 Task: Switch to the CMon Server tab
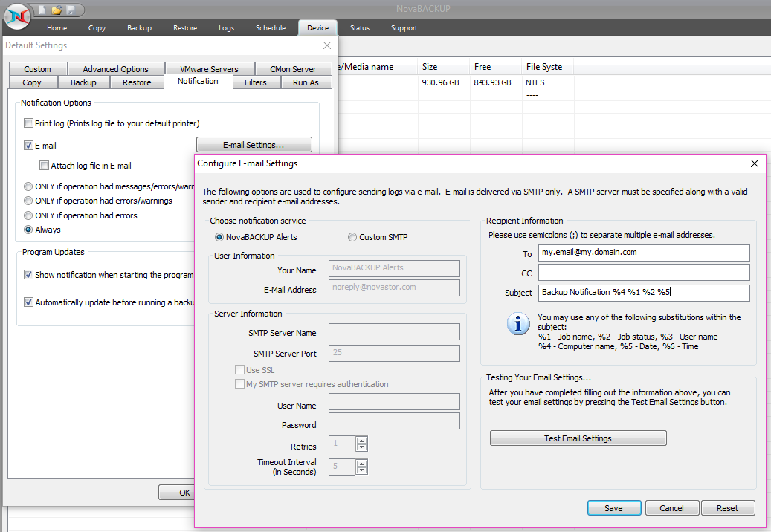pyautogui.click(x=293, y=69)
